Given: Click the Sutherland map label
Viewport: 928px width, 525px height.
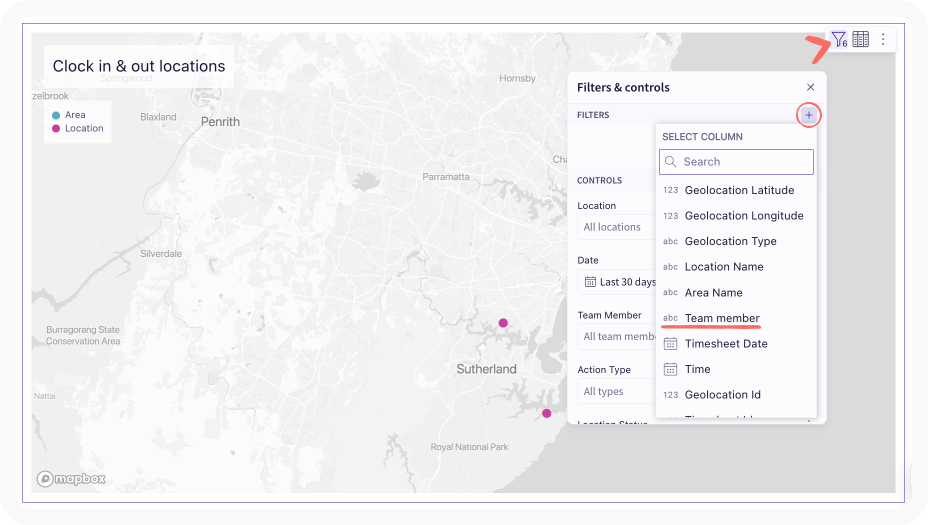Looking at the screenshot, I should (486, 369).
